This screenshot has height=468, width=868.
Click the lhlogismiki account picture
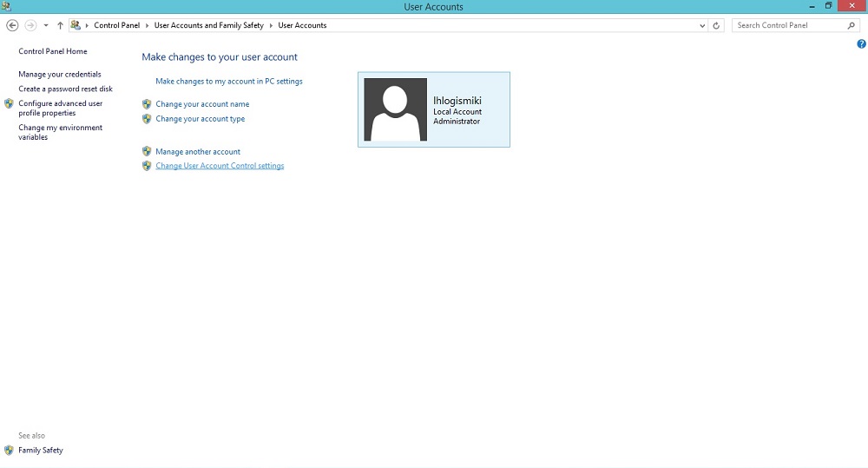(395, 109)
